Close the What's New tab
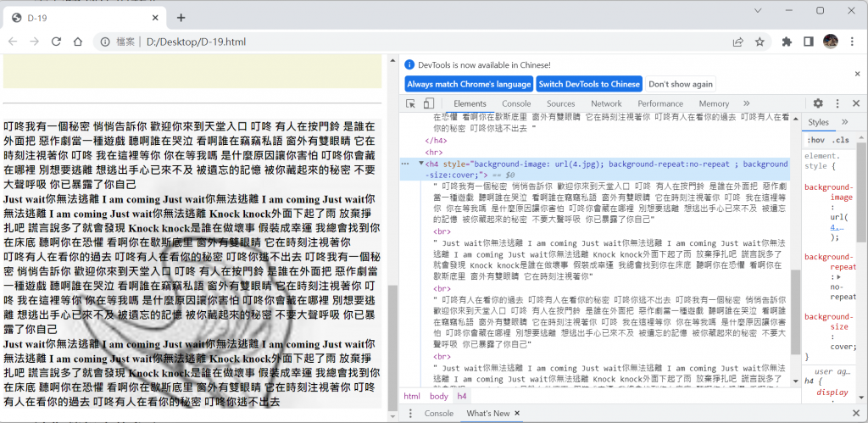 [x=517, y=413]
